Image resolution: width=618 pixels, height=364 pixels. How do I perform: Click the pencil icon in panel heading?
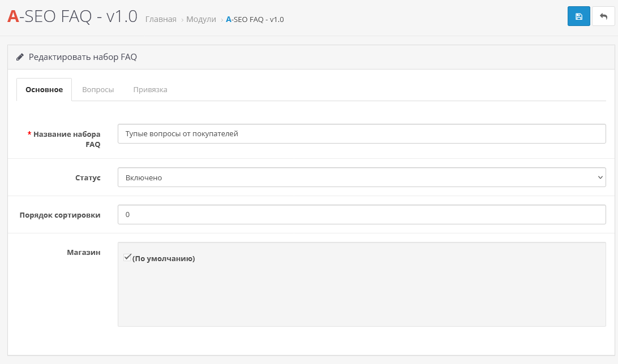click(20, 57)
